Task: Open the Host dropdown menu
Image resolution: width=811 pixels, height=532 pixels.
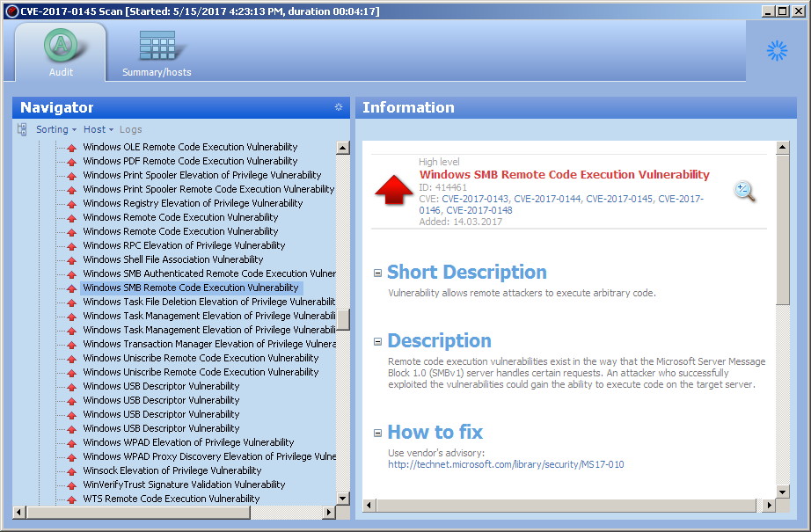Action: (98, 129)
